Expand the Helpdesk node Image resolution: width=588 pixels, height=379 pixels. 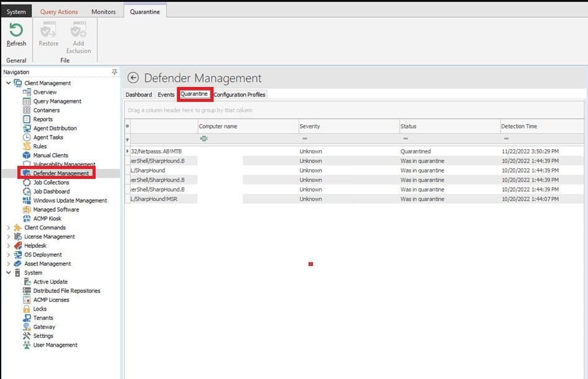[8, 245]
